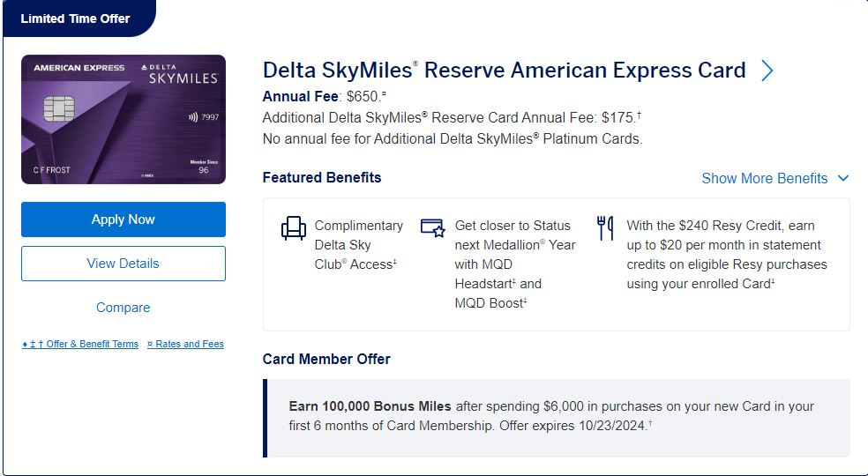
Task: Click the fork and knife Resy icon
Action: tap(605, 228)
